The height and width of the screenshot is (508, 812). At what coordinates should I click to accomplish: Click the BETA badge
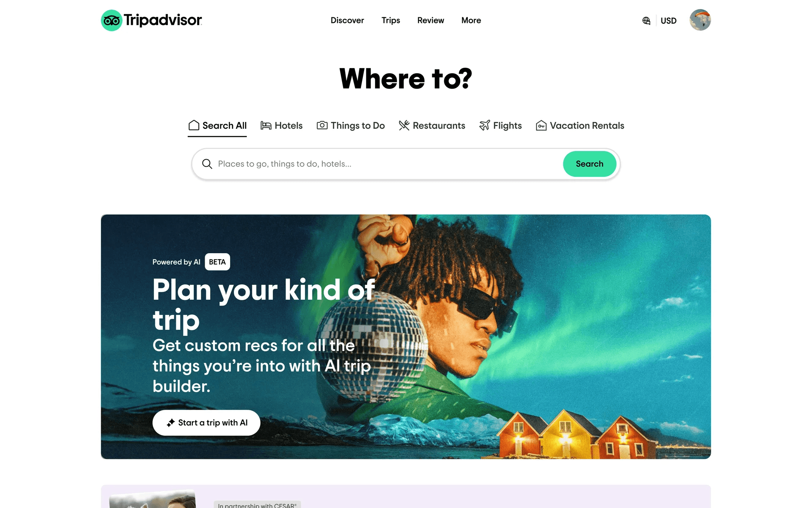pos(217,262)
